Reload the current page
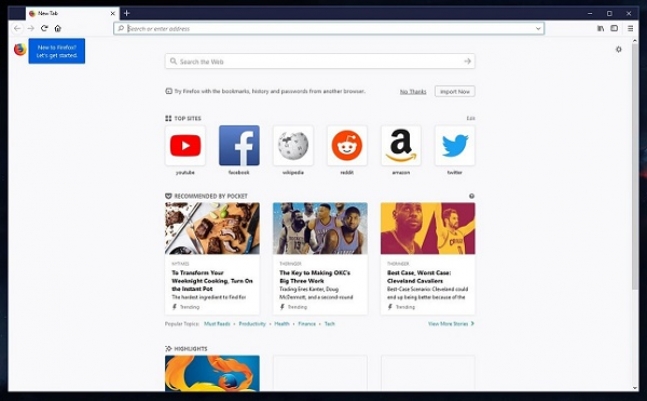 click(44, 28)
